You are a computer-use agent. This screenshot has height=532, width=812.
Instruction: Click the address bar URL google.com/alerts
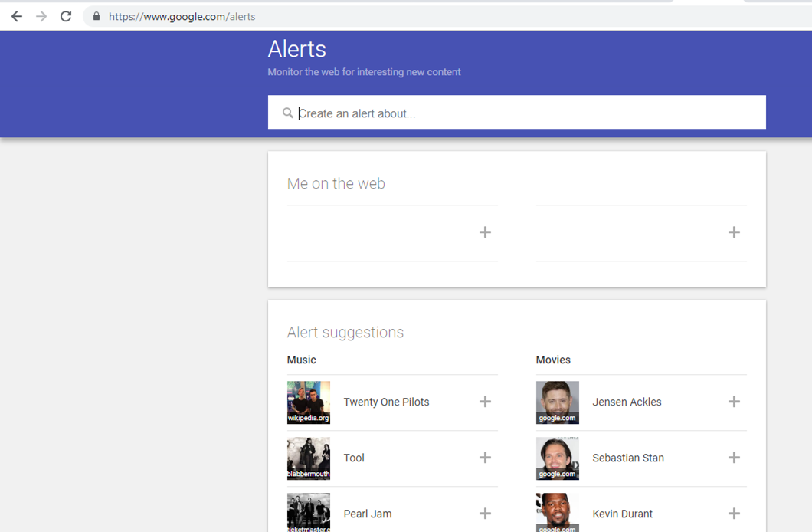[x=182, y=17]
